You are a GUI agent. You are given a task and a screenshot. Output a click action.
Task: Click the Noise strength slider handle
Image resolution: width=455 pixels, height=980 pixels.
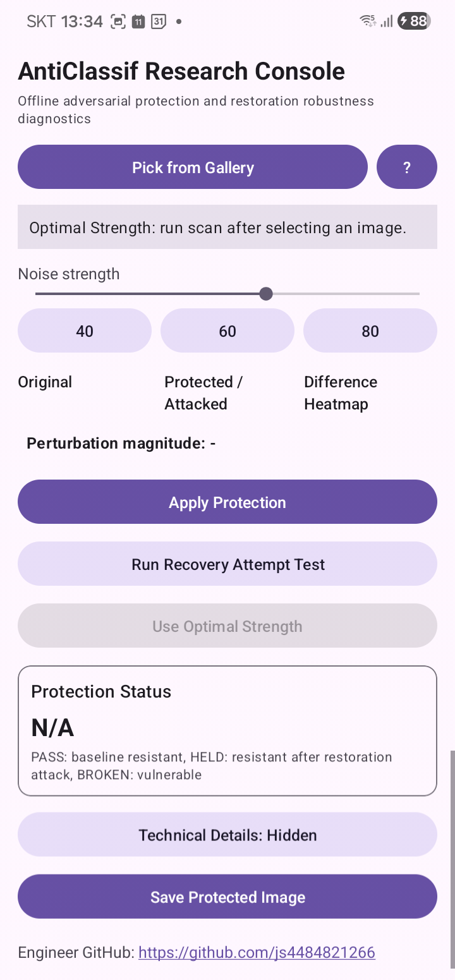point(266,294)
